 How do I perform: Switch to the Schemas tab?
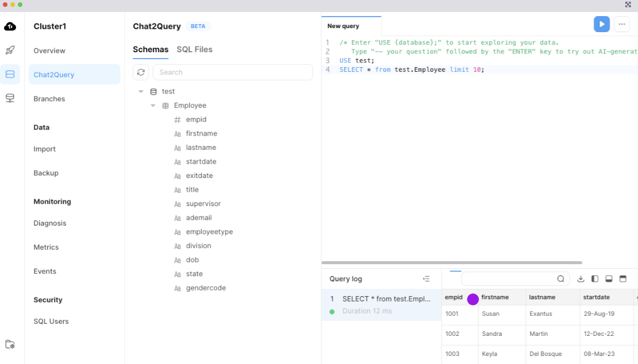pos(150,49)
